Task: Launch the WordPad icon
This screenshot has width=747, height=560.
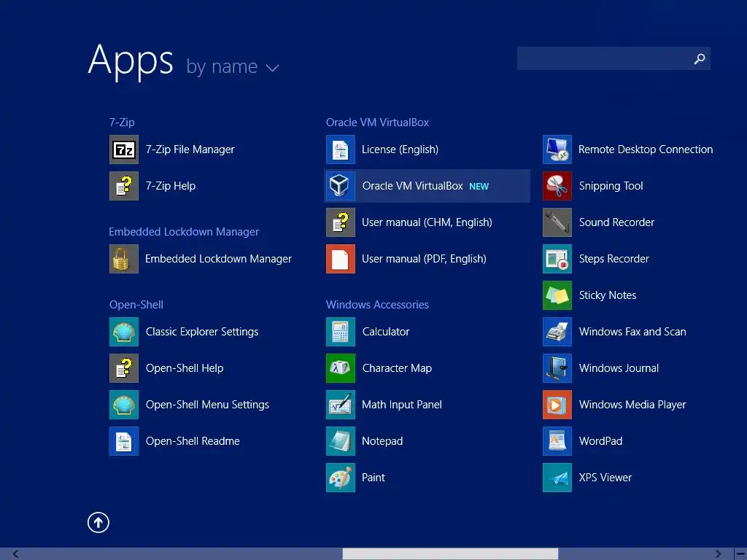Action: pos(557,441)
